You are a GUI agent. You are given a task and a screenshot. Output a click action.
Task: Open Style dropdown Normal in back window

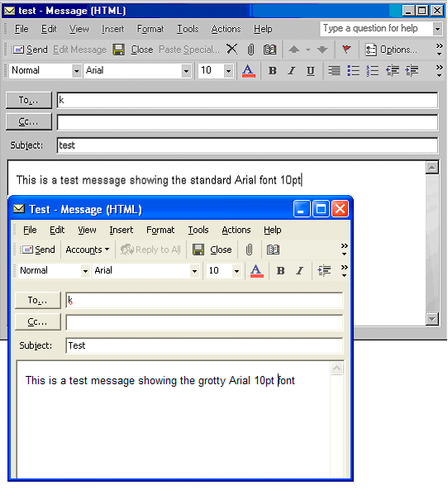(76, 71)
